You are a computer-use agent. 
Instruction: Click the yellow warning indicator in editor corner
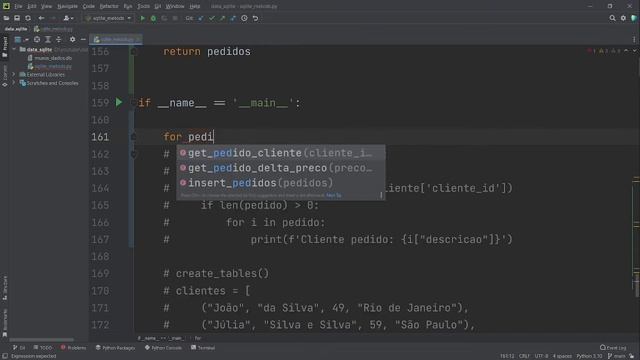[603, 51]
